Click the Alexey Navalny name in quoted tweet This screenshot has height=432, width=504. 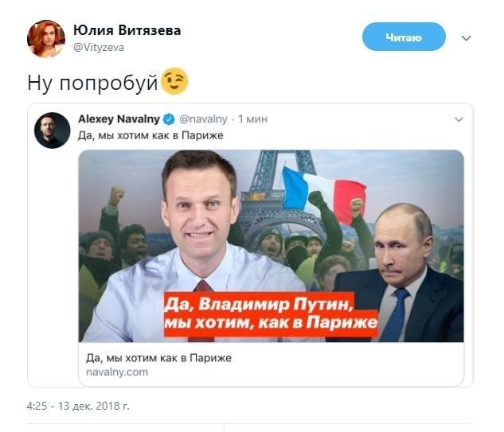pos(119,119)
